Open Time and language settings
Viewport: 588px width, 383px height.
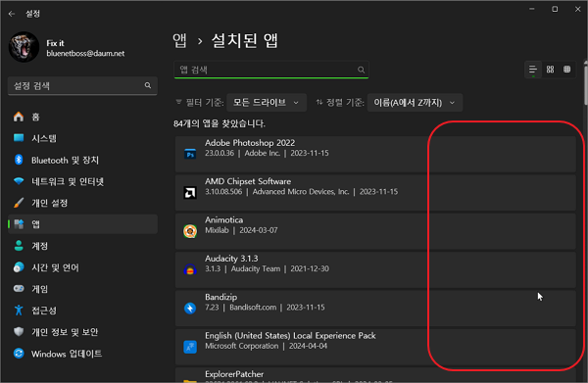[x=82, y=267]
